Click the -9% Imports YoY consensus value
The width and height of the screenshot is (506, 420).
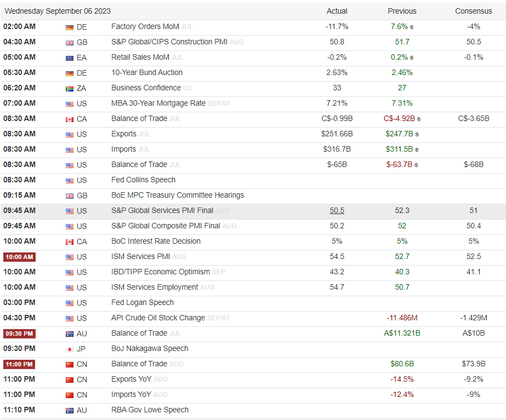pos(474,394)
